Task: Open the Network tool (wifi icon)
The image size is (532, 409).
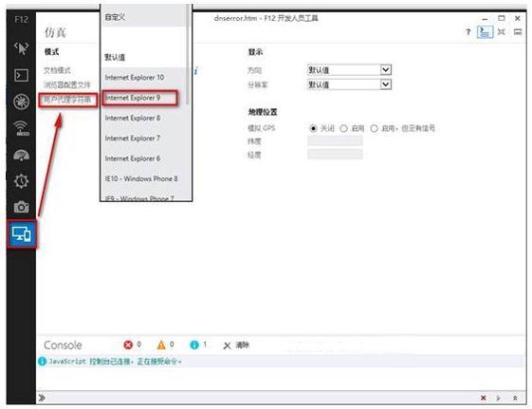Action: pyautogui.click(x=22, y=128)
